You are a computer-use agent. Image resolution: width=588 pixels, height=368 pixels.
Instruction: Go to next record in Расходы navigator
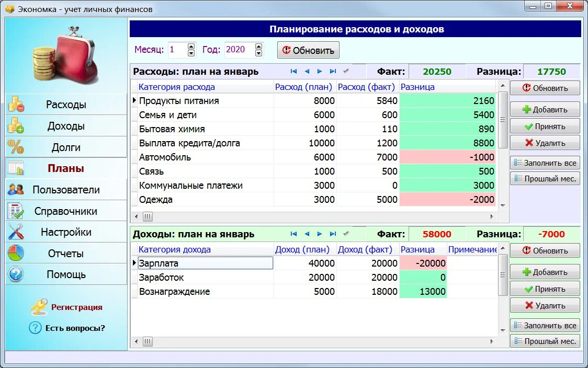320,71
